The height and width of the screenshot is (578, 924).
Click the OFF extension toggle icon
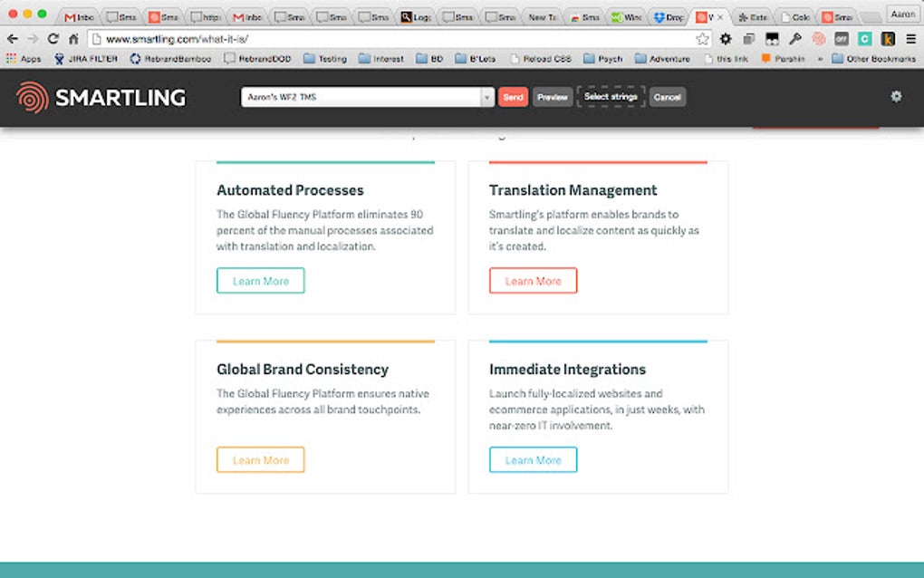[x=841, y=39]
